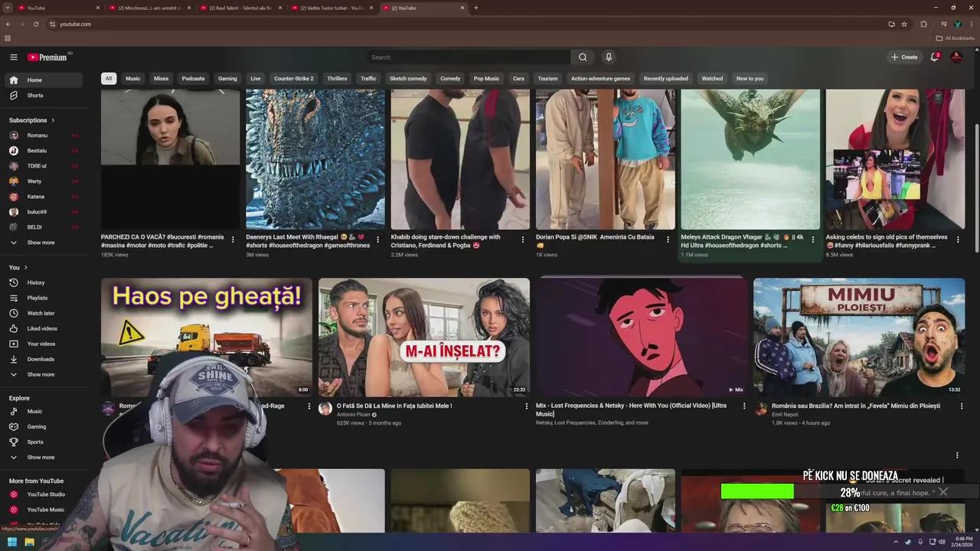This screenshot has height=551, width=980.
Task: Open the YouTube account avatar menu
Action: coord(956,57)
